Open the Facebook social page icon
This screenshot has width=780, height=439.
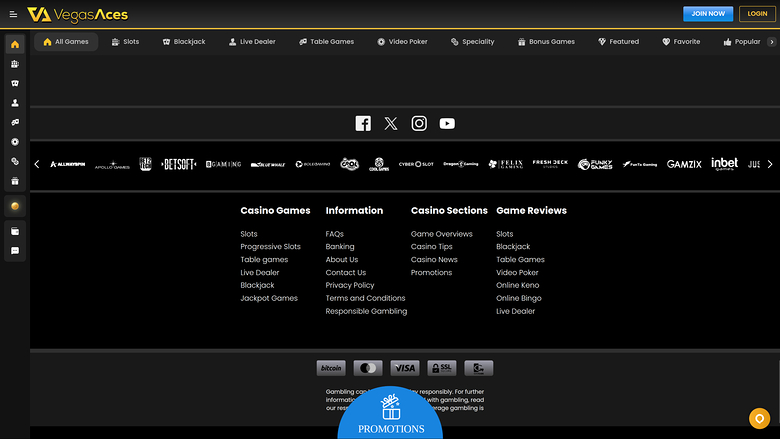pos(363,123)
